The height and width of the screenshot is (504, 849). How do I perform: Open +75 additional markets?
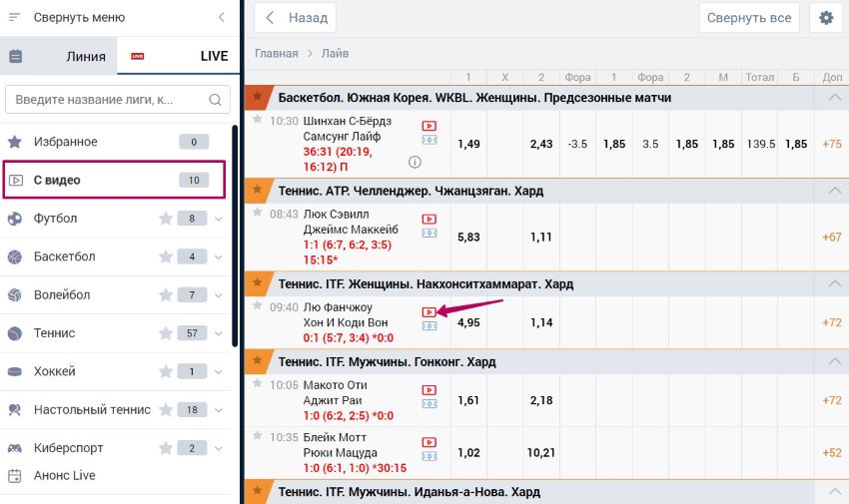pyautogui.click(x=832, y=144)
